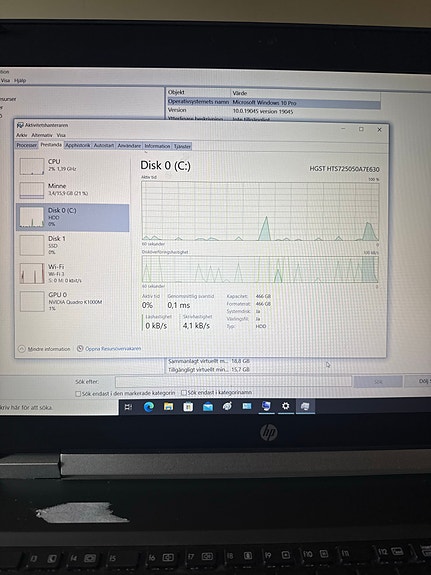Click the Sök efter input field
This screenshot has width=431, height=575.
233,382
